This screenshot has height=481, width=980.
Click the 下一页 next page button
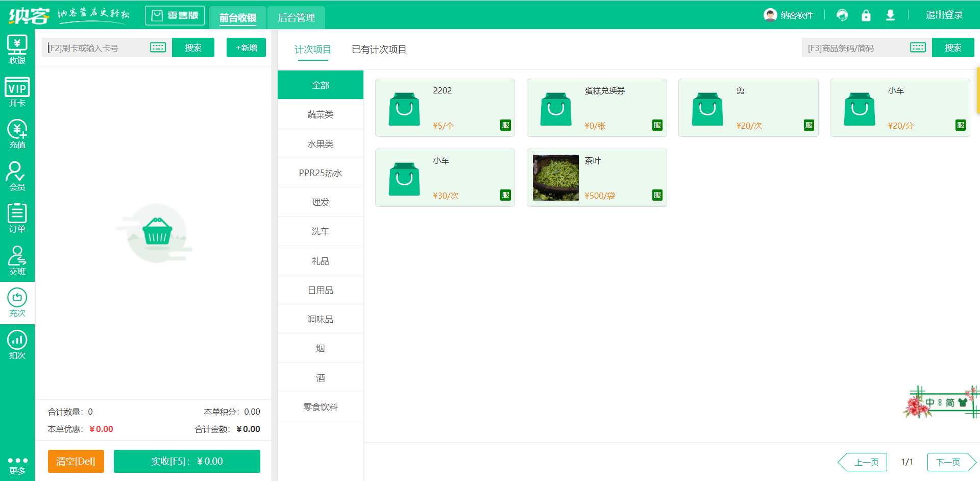[950, 462]
